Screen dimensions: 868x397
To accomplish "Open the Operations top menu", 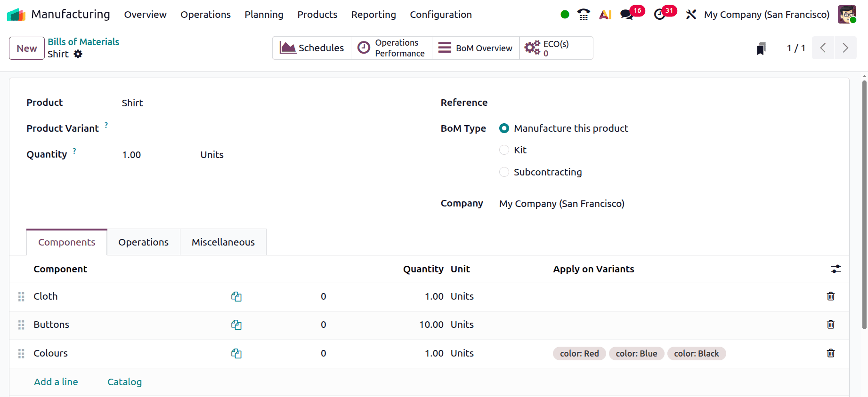I will pyautogui.click(x=205, y=15).
